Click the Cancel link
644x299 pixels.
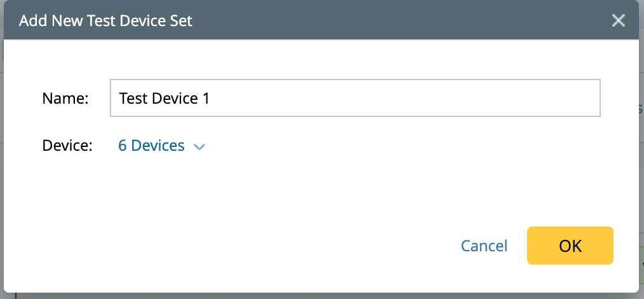point(484,246)
